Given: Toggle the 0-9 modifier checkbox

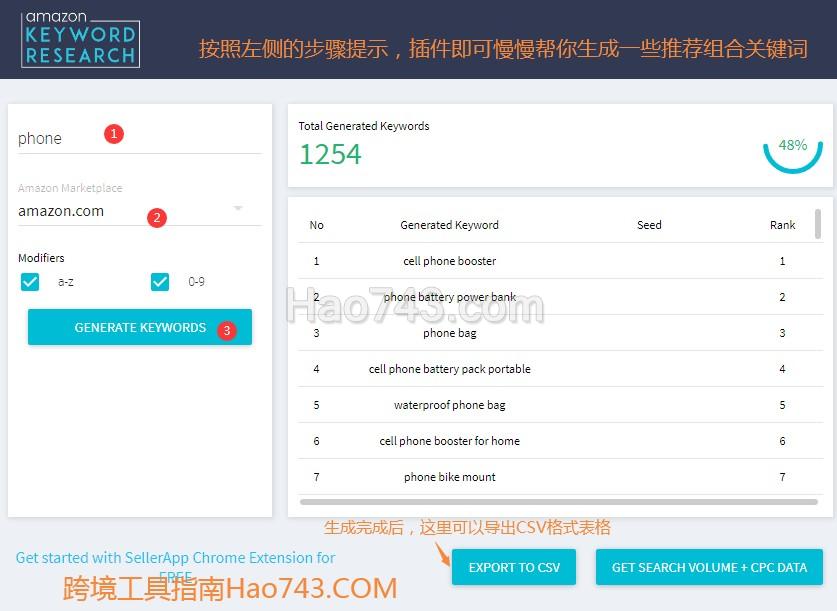Looking at the screenshot, I should point(160,282).
